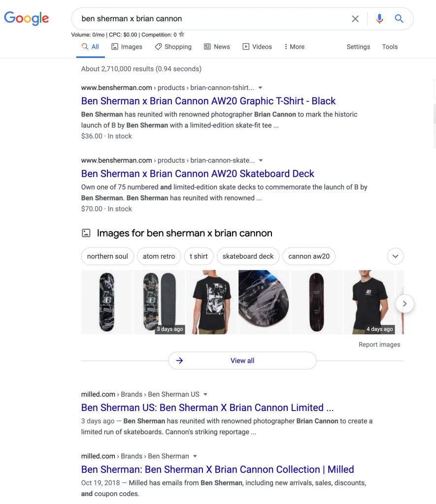Open thumbnail labeled 4 days ago
Image resolution: width=436 pixels, height=504 pixels.
point(369,302)
